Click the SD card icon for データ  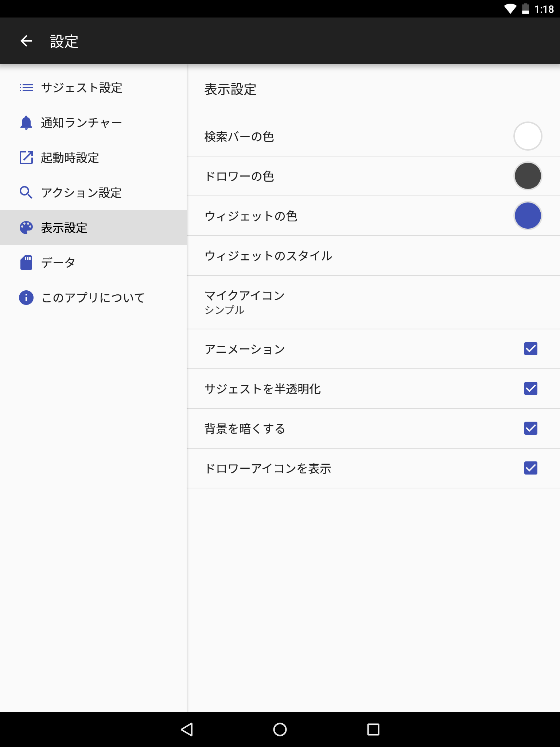click(26, 263)
